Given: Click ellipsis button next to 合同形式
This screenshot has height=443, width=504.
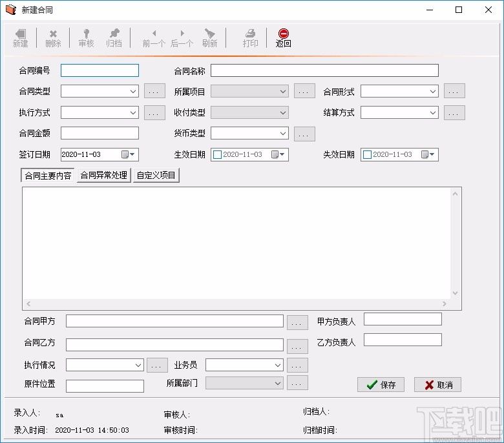Looking at the screenshot, I should (x=454, y=91).
